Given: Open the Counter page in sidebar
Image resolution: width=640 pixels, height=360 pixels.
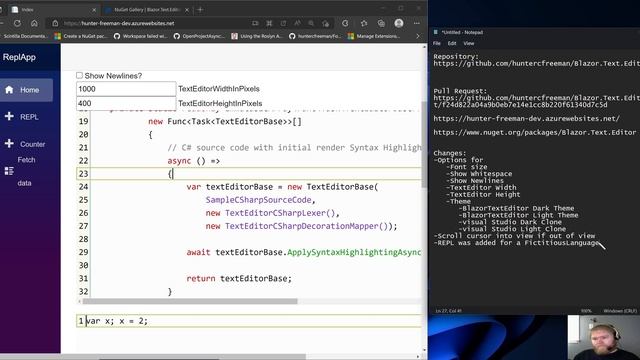Looking at the screenshot, I should coord(27,144).
